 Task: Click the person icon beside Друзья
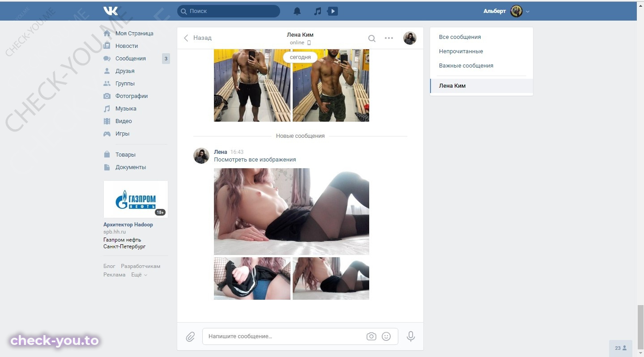pyautogui.click(x=107, y=71)
